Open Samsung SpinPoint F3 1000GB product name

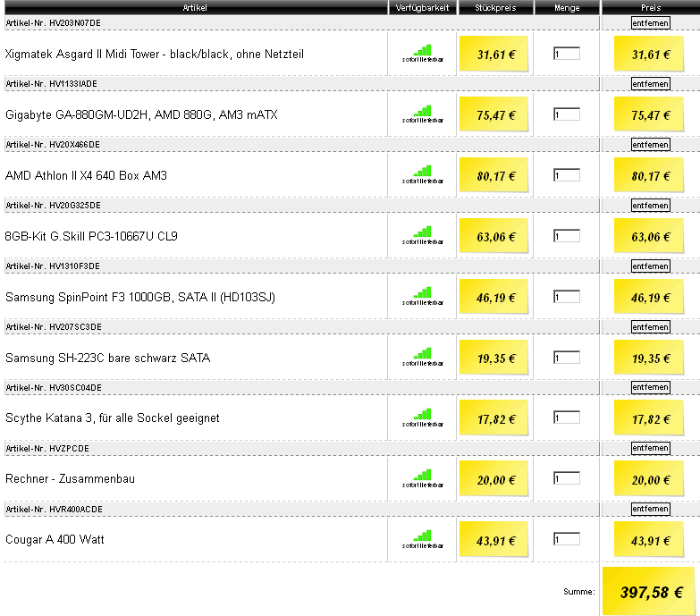pyautogui.click(x=140, y=297)
